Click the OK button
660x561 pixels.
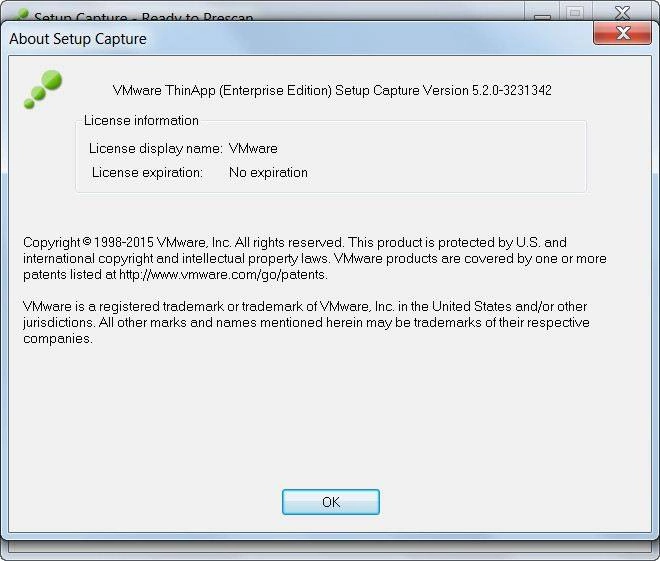331,502
